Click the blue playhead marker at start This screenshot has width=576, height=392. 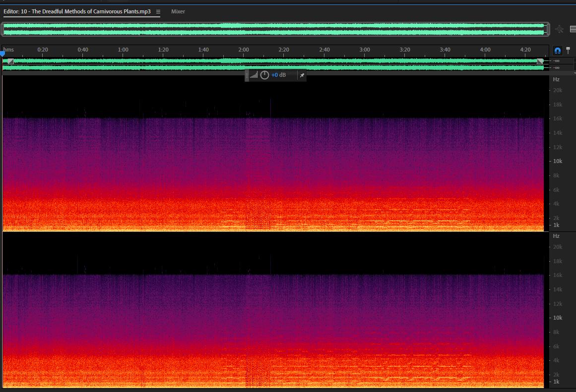point(2,54)
